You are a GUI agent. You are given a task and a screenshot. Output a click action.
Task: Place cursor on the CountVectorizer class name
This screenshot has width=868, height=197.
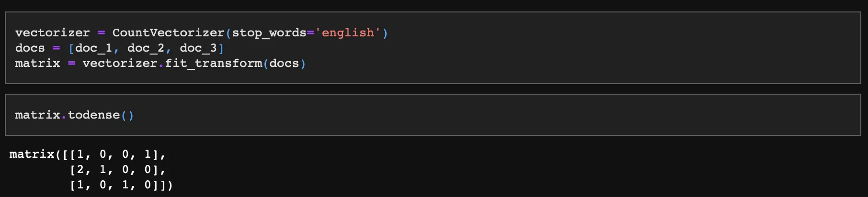click(168, 33)
